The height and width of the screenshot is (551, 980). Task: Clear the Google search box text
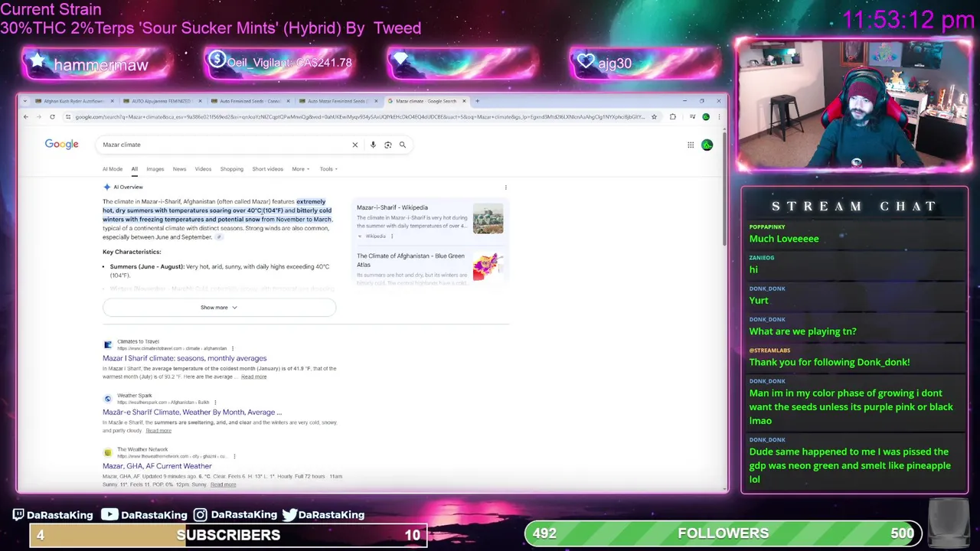click(x=354, y=145)
